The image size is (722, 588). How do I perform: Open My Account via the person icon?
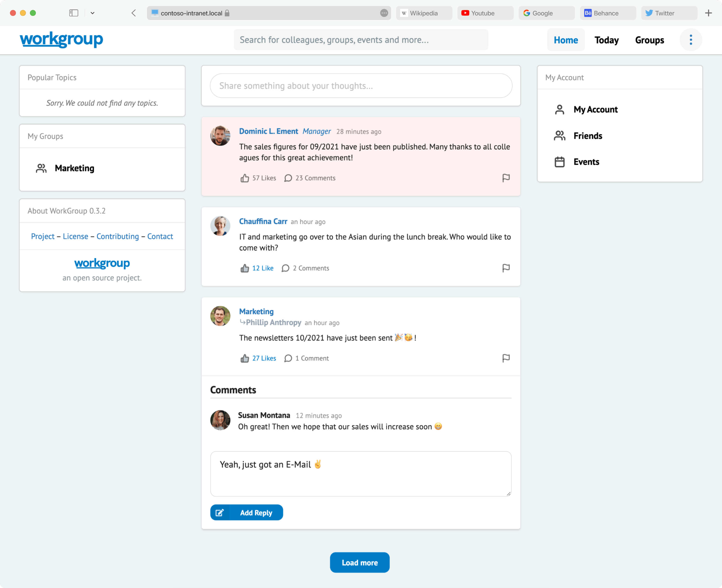coord(560,110)
